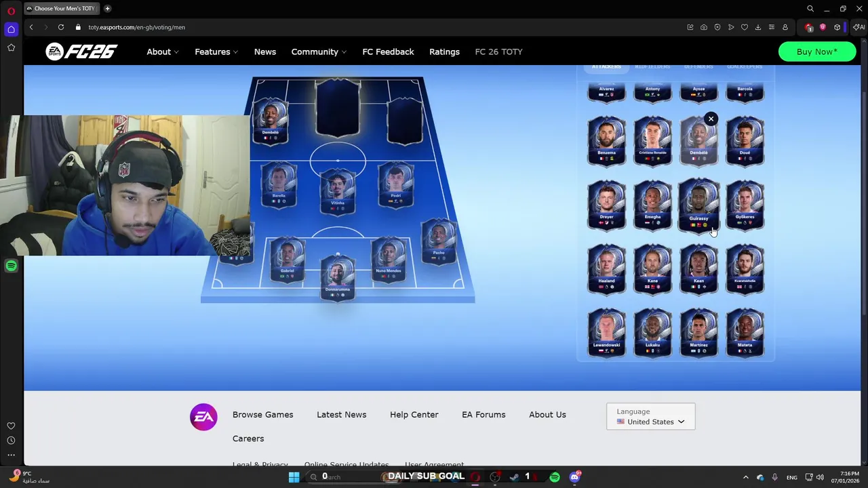This screenshot has width=868, height=488.
Task: Open bookmarks star in the Opera sidebar
Action: (x=11, y=47)
